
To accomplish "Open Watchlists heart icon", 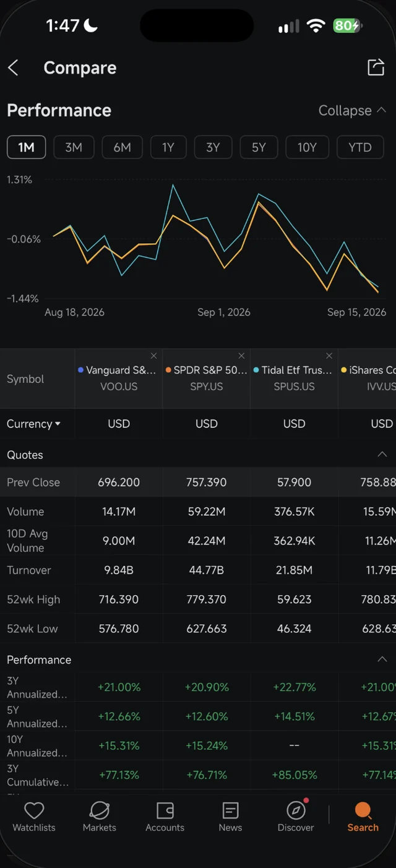I will point(34,810).
